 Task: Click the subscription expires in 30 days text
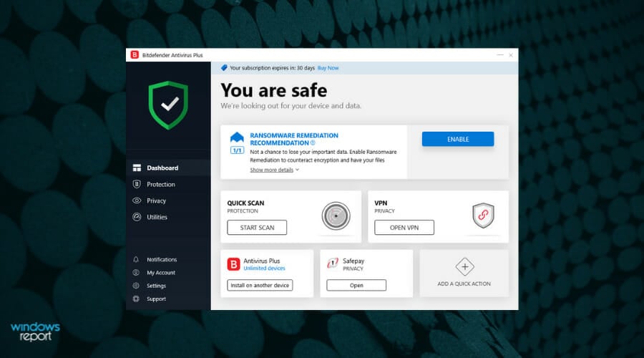coord(273,68)
